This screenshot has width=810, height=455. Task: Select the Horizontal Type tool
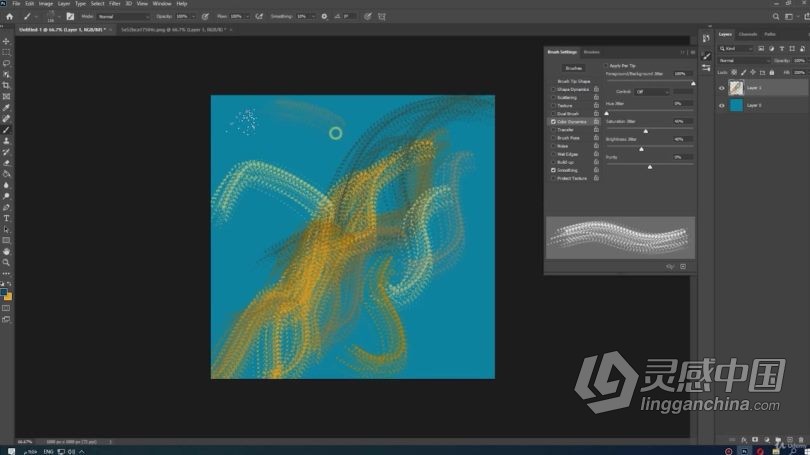coord(6,218)
